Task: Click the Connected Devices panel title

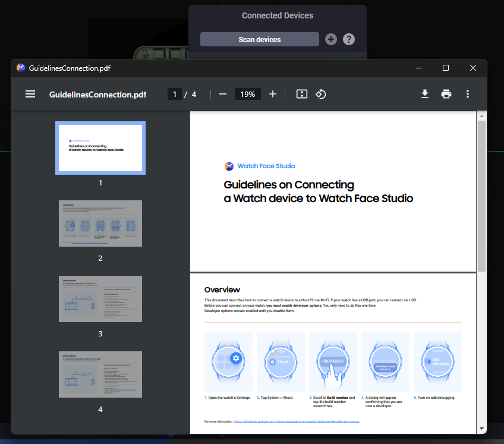Action: (x=278, y=15)
